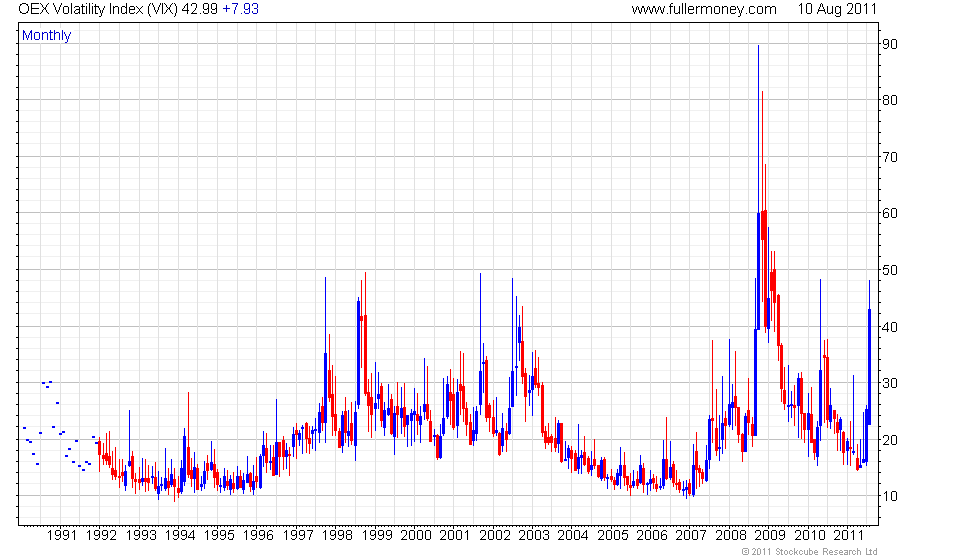Click the 2004 label on the x-axis

tap(573, 536)
